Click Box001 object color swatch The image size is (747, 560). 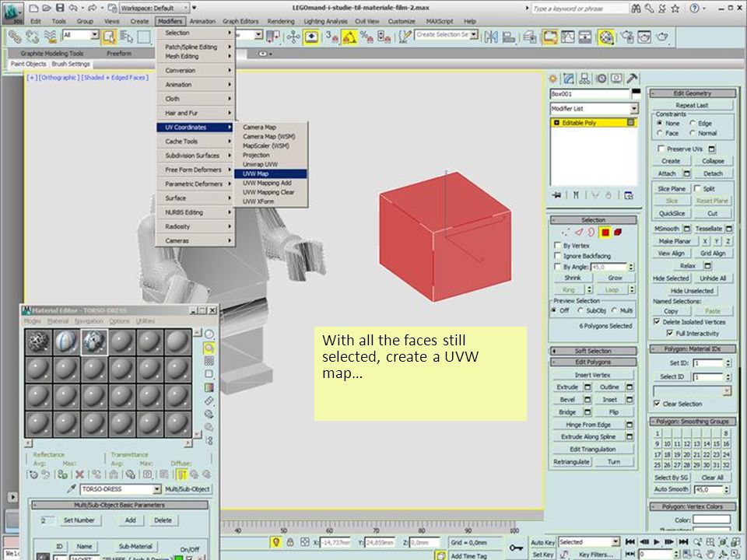(636, 93)
